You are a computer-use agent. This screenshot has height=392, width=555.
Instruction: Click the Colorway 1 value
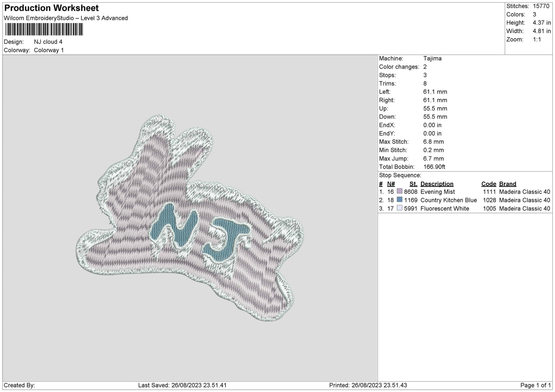point(49,50)
